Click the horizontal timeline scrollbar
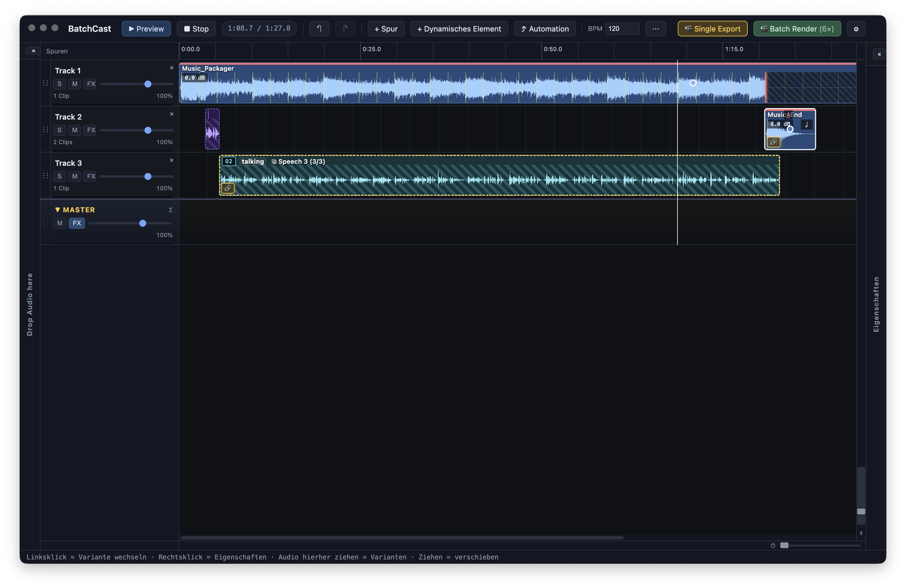Screen dimensions: 906x588 402,538
